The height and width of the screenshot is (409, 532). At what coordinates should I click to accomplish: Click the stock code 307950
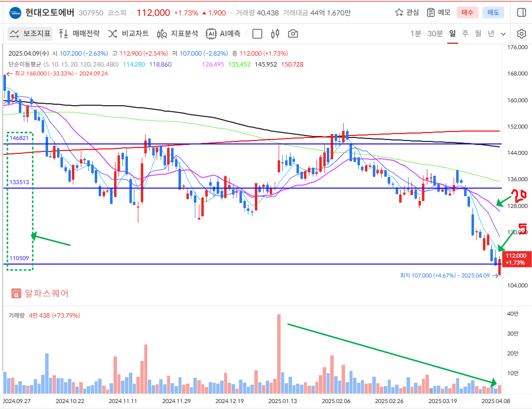pos(91,13)
